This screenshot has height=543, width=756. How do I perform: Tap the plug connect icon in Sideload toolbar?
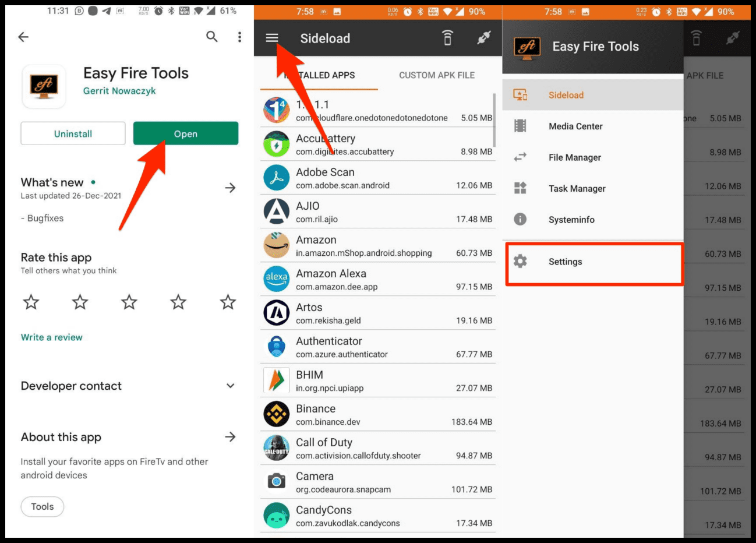tap(484, 38)
